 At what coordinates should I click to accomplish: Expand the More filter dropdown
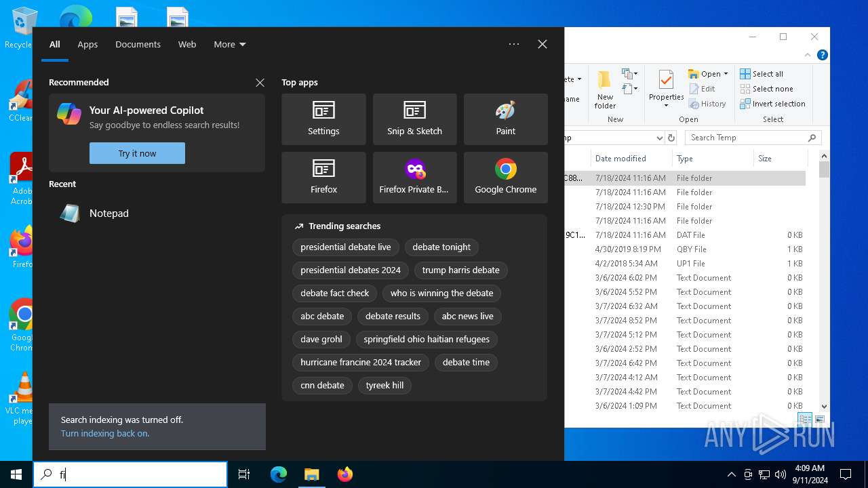[x=230, y=44]
